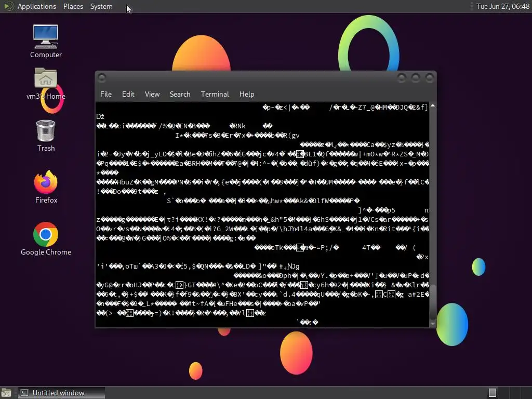Viewport: 532px width, 399px height.
Task: Open the Trash desktop icon
Action: pos(46,136)
